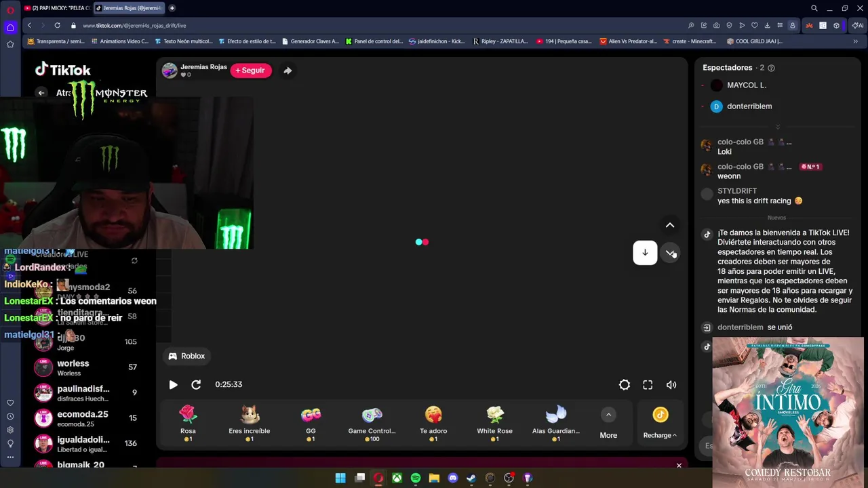Open Opera start page home icon

10,28
